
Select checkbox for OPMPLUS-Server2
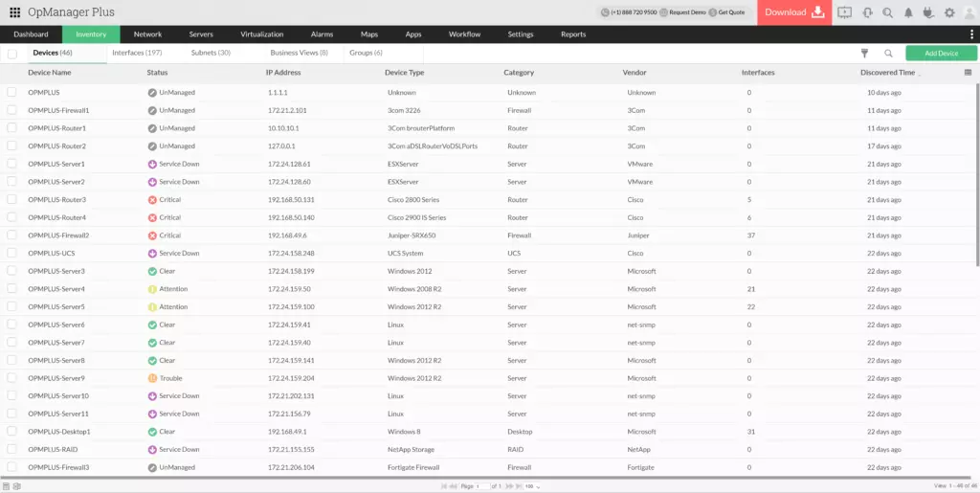tap(11, 181)
